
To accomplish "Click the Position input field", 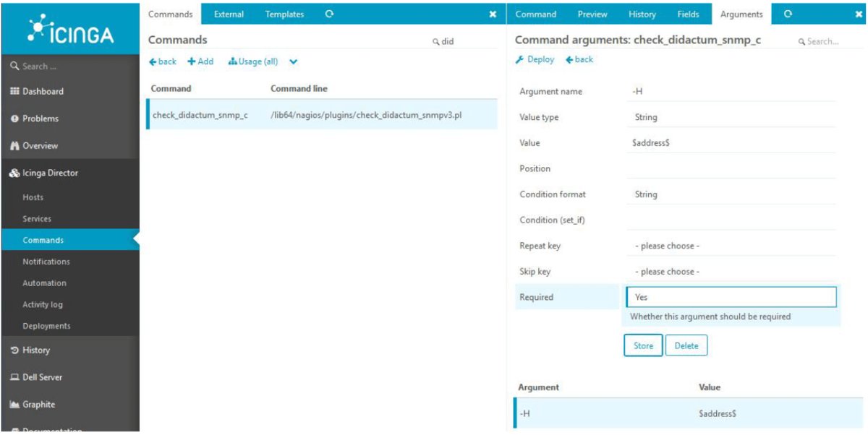I will point(731,168).
